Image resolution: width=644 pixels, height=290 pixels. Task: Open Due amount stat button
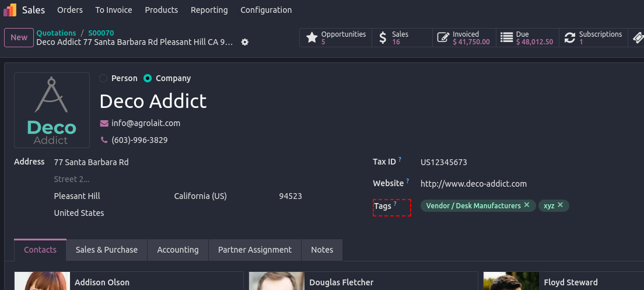[x=527, y=38]
